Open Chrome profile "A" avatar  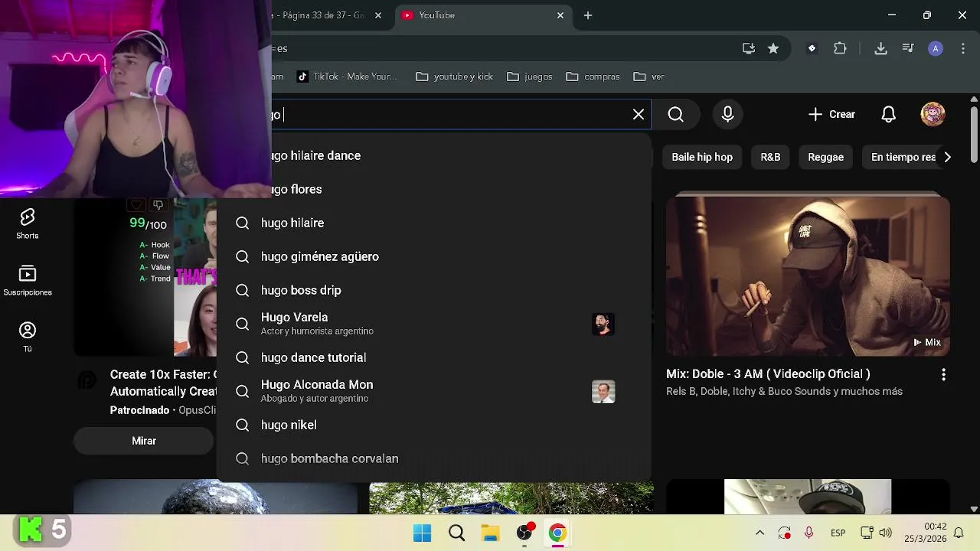(x=935, y=48)
